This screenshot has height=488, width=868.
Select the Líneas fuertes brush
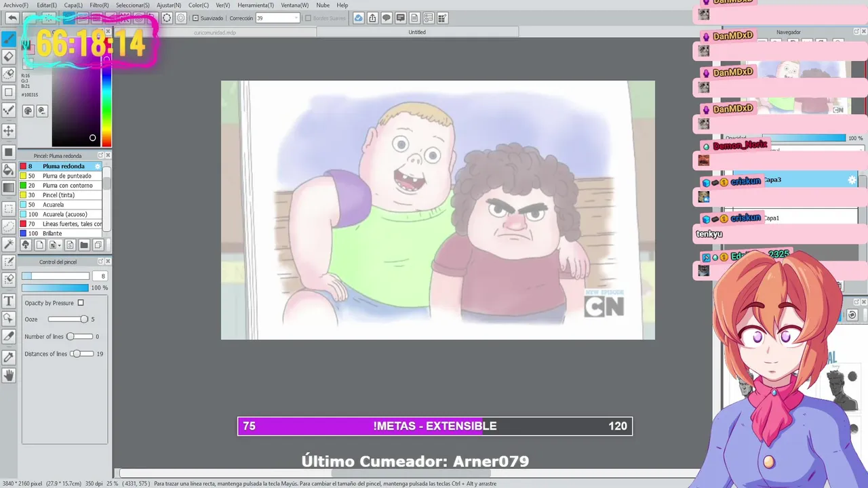coord(60,224)
